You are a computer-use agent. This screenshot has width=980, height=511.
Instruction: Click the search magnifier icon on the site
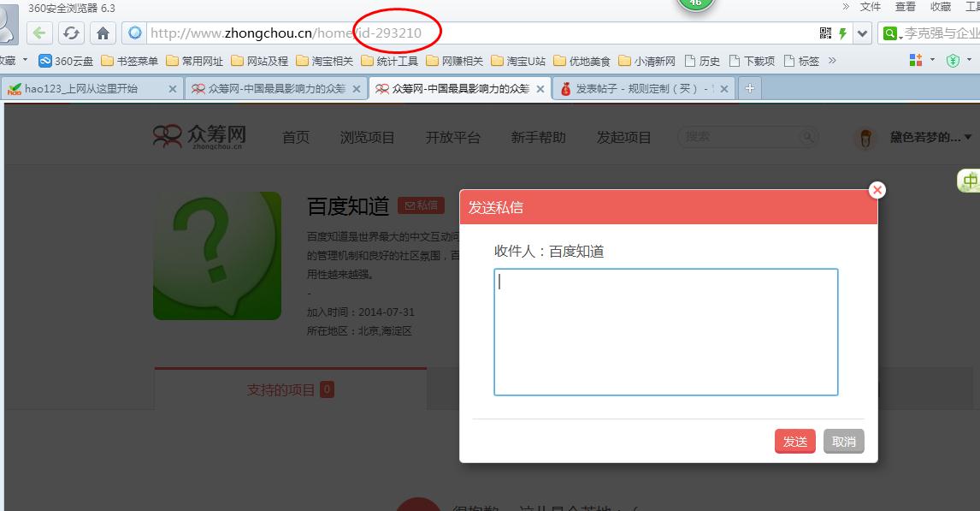[807, 137]
